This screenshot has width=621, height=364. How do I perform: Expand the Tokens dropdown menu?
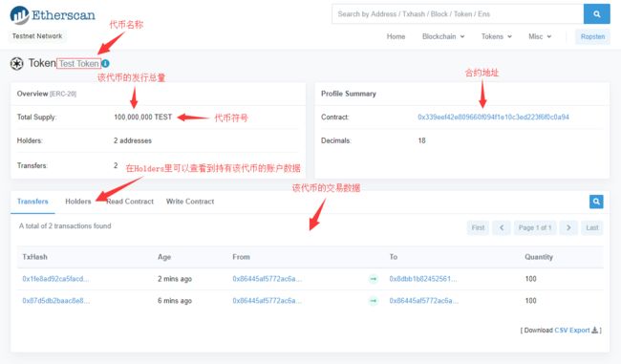(496, 36)
